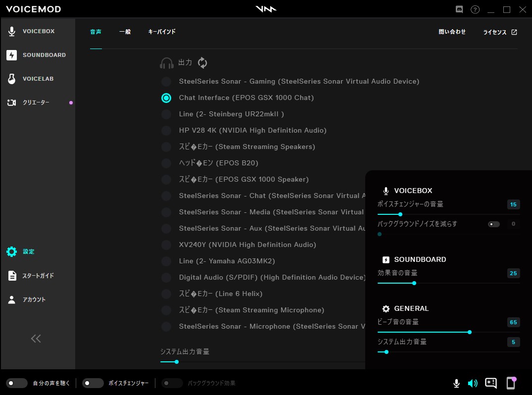Viewport: 532px width, 395px height.
Task: Adjust the ボイスチェンジャーの音量 slider handle
Action: pos(400,214)
